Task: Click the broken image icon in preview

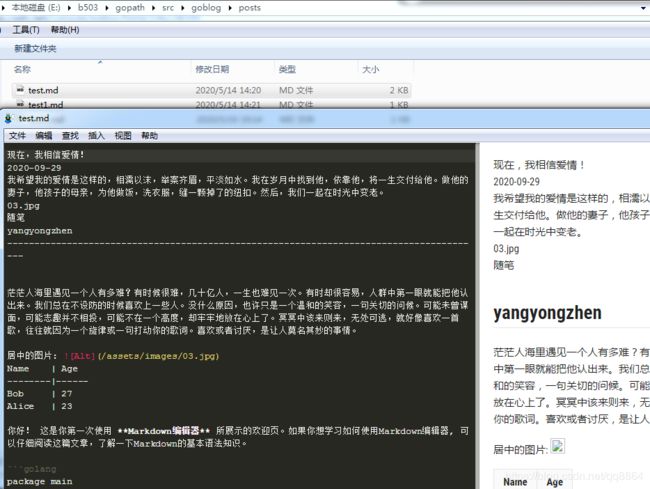Action: point(557,447)
